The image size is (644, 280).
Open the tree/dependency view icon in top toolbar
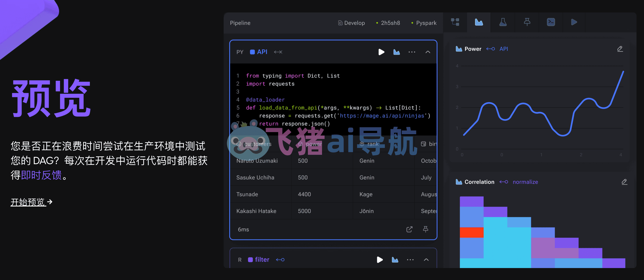coord(455,22)
